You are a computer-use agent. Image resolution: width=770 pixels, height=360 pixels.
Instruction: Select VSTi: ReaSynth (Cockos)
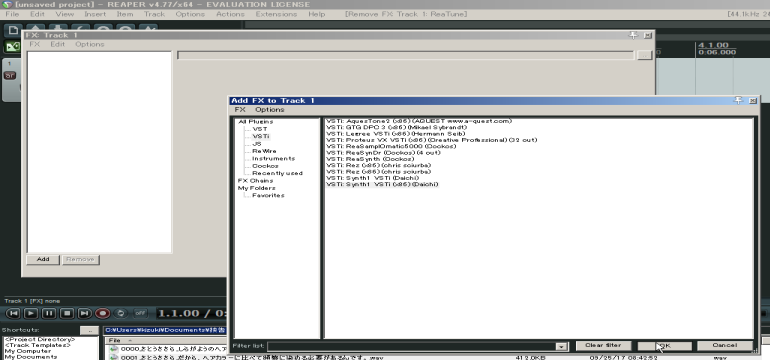coord(370,159)
